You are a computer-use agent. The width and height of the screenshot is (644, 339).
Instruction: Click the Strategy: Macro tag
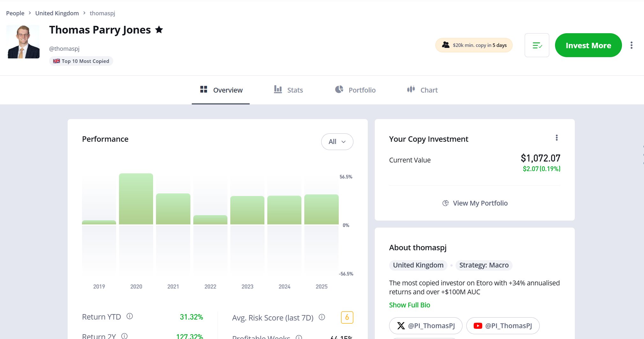pyautogui.click(x=484, y=265)
